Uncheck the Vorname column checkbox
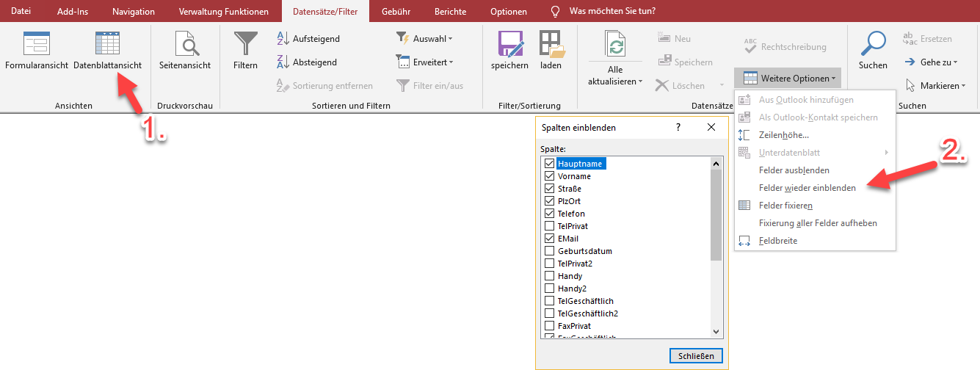Image resolution: width=980 pixels, height=370 pixels. click(x=549, y=176)
